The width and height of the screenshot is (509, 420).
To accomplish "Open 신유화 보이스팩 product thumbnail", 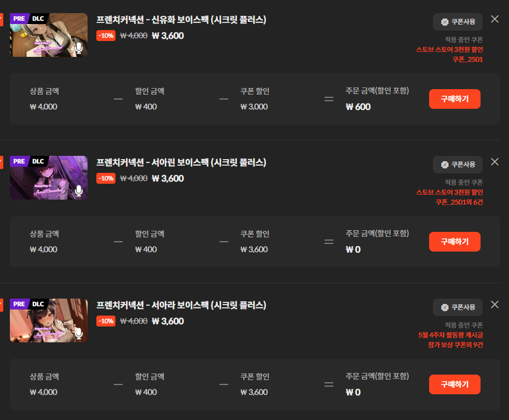I will coord(49,35).
